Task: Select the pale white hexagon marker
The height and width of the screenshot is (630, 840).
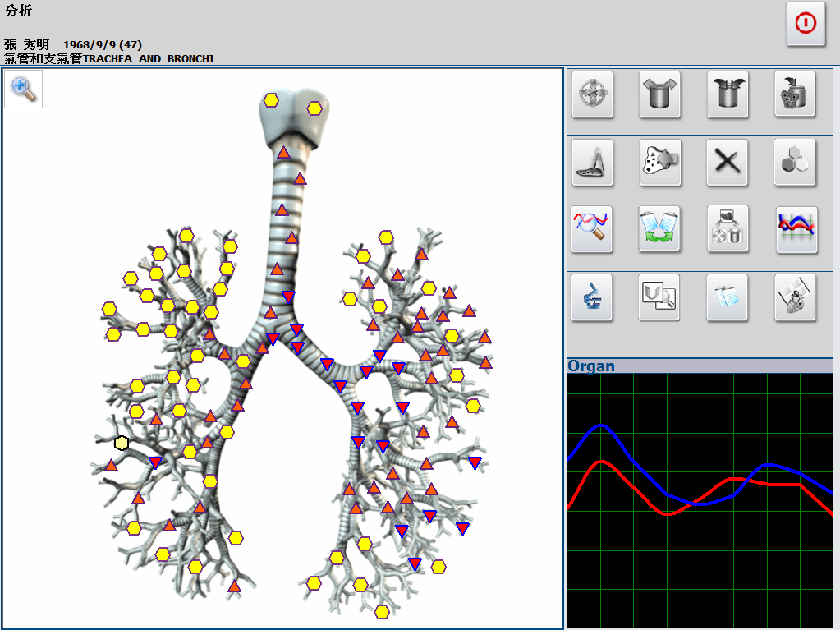Action: coord(122,444)
